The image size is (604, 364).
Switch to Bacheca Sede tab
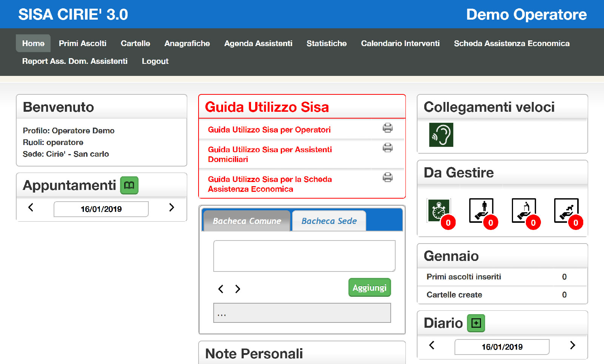[329, 221]
